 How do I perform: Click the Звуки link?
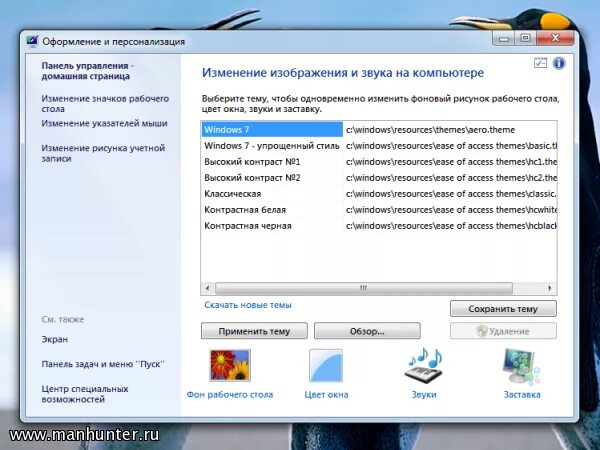click(424, 395)
